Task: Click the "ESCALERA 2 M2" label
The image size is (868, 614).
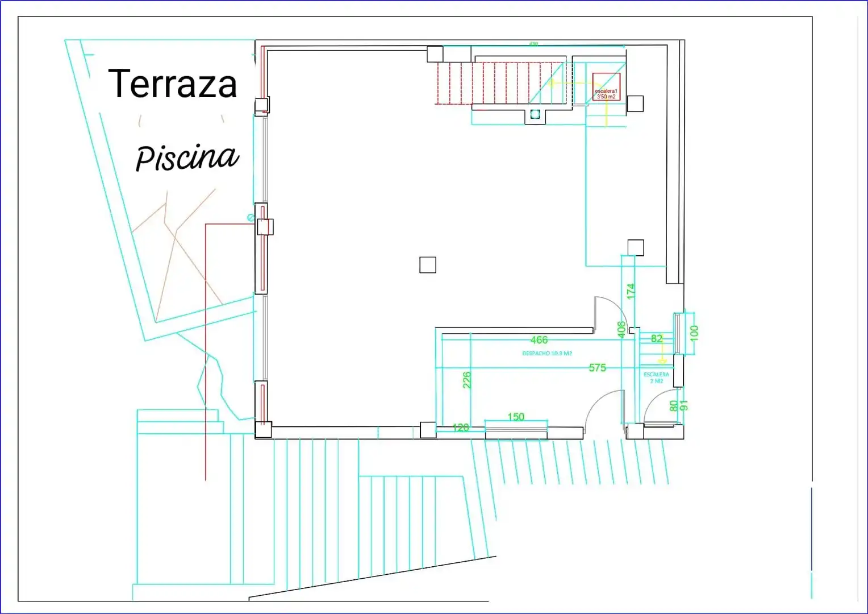Action: (x=656, y=377)
